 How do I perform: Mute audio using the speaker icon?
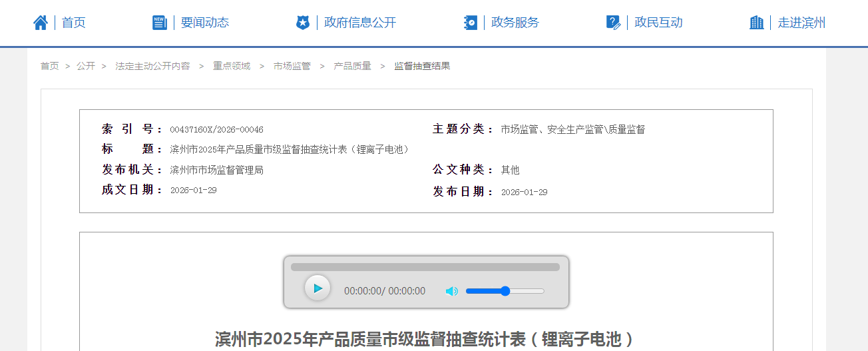point(452,291)
